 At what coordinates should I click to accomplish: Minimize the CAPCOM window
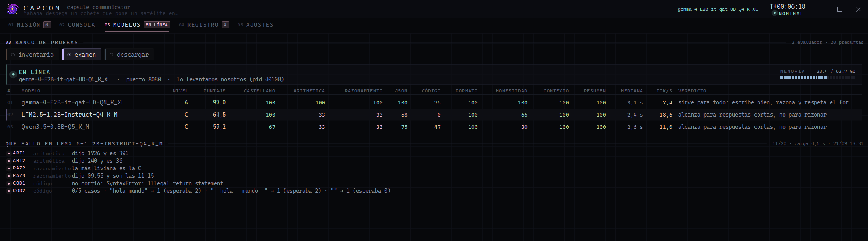[x=821, y=9]
